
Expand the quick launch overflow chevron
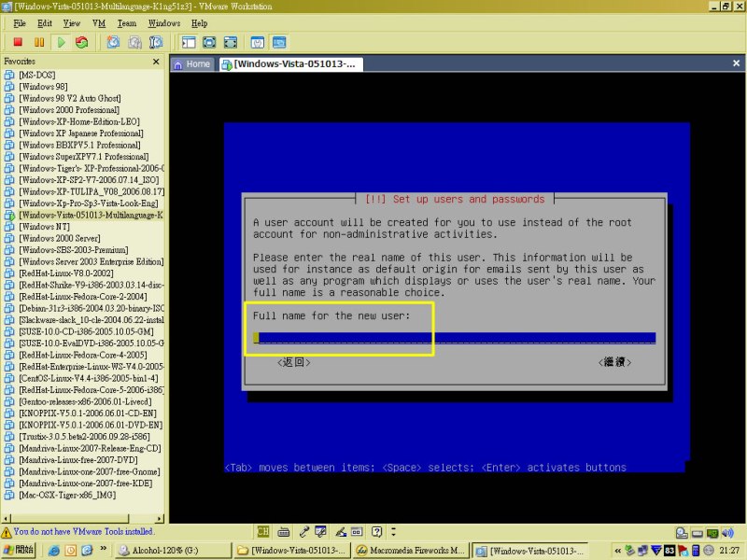pos(103,549)
